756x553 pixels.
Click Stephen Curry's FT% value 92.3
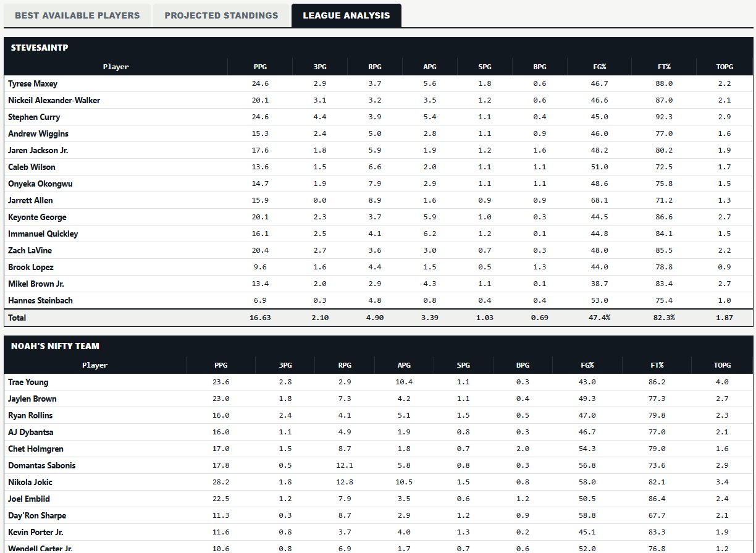(x=665, y=117)
